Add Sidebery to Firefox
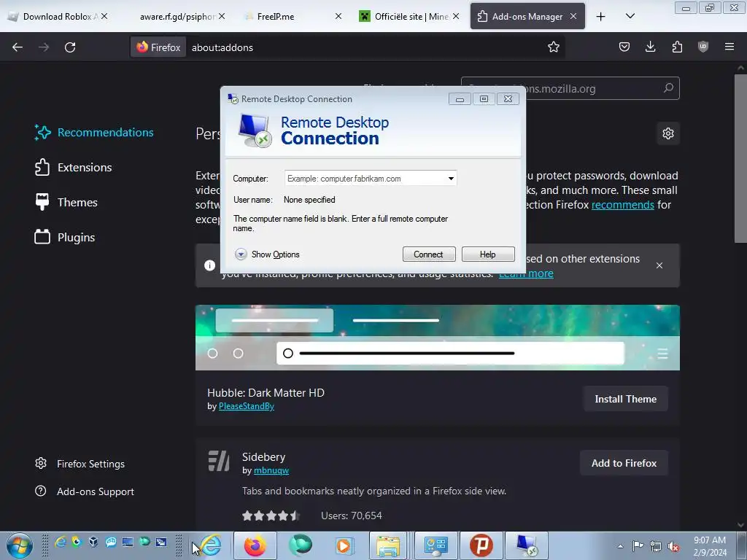This screenshot has height=560, width=747. point(624,463)
